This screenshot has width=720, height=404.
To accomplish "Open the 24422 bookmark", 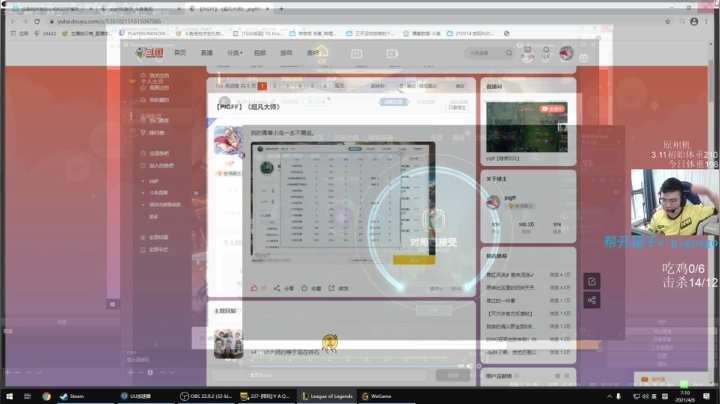I will 45,34.
